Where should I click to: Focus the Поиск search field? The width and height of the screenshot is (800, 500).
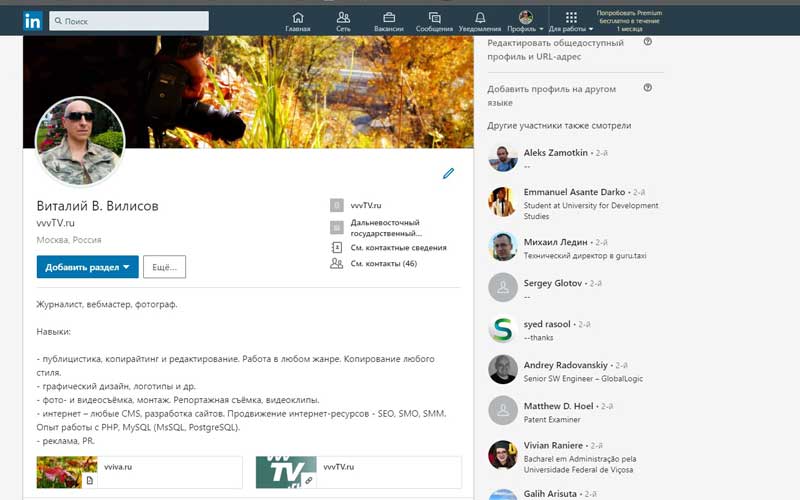(x=129, y=21)
